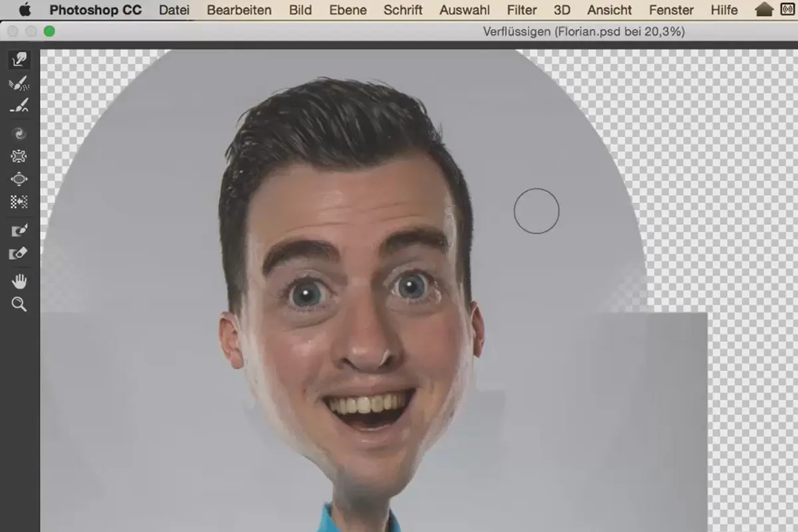Open the Ebene menu
Viewport: 798px width, 532px height.
[x=348, y=10]
